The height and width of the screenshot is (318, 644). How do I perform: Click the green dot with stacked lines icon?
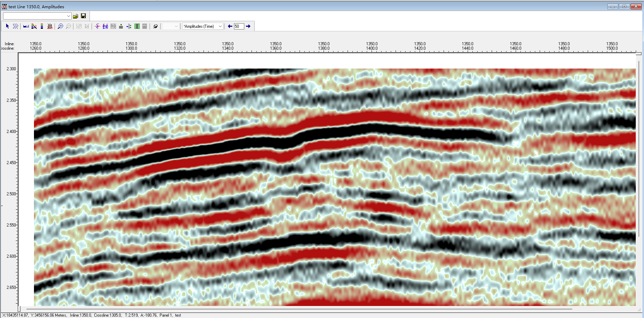point(121,26)
